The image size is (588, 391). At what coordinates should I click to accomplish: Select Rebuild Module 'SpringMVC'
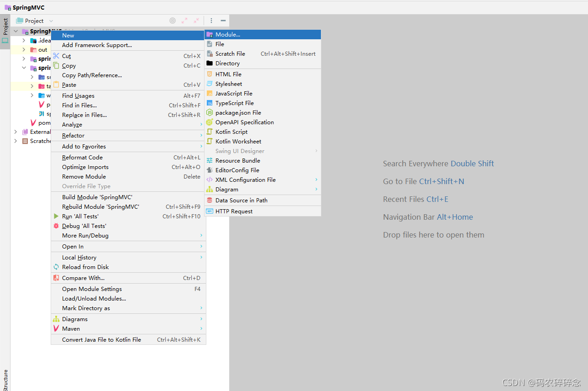coord(128,206)
